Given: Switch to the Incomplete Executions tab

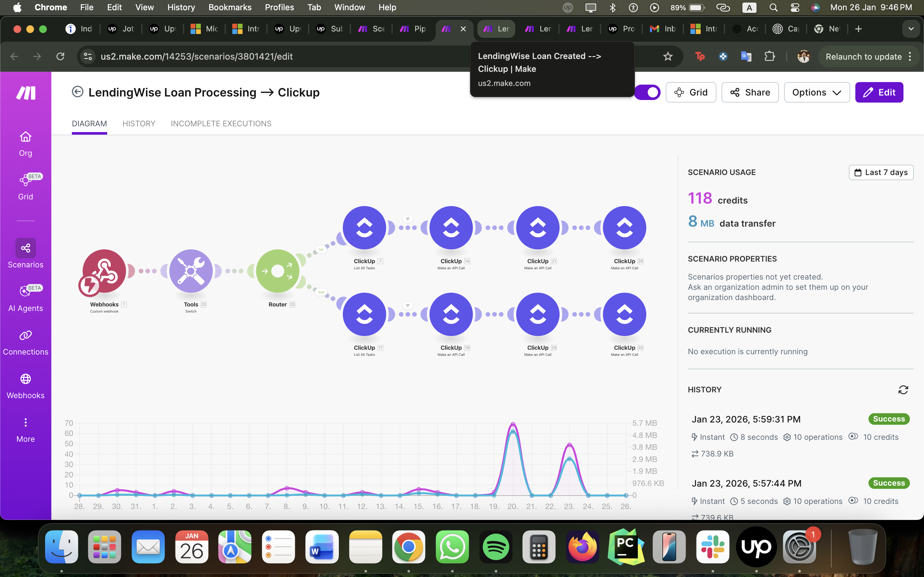Looking at the screenshot, I should [x=221, y=123].
